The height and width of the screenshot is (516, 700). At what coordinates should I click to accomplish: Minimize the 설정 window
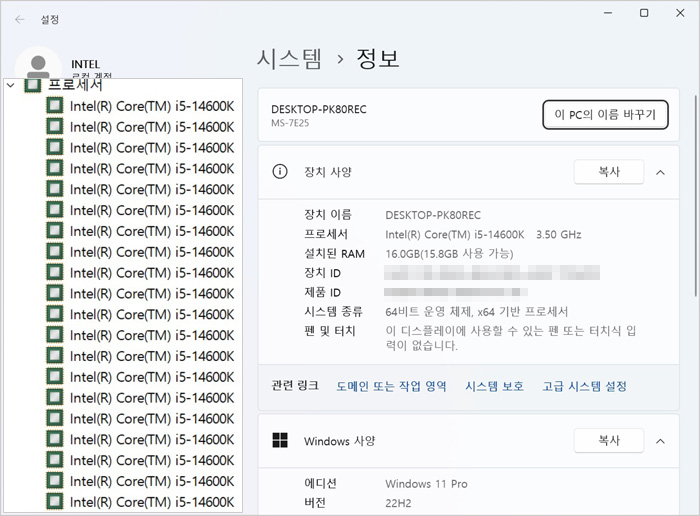pos(608,13)
